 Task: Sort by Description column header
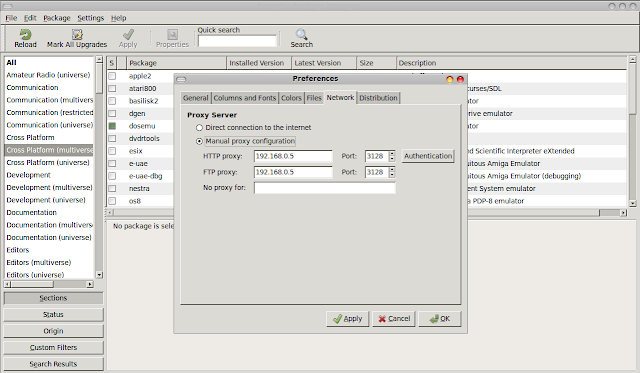512,63
